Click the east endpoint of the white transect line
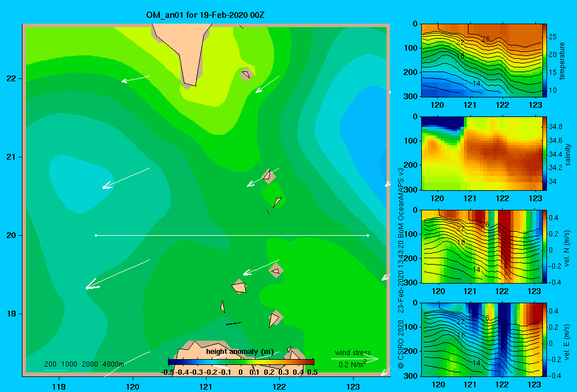Screen dimensions: 577x392 [368, 235]
